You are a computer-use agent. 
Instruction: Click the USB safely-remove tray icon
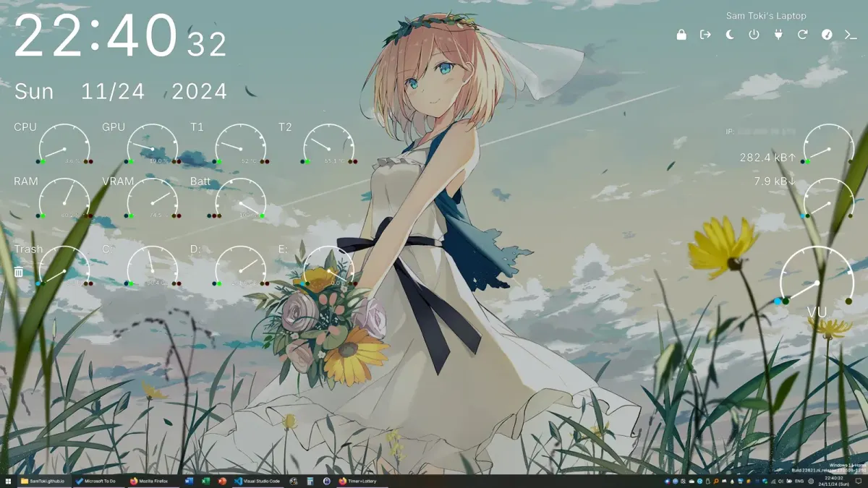pyautogui.click(x=707, y=481)
